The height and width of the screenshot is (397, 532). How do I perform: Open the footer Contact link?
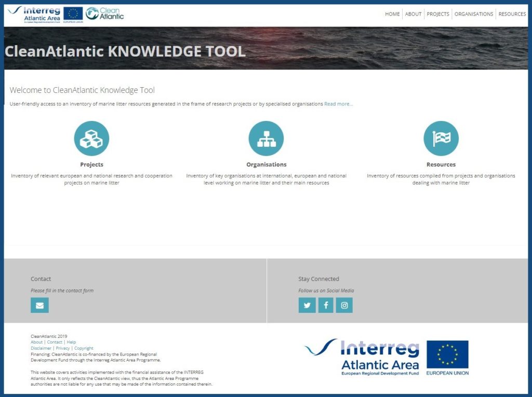tap(55, 342)
